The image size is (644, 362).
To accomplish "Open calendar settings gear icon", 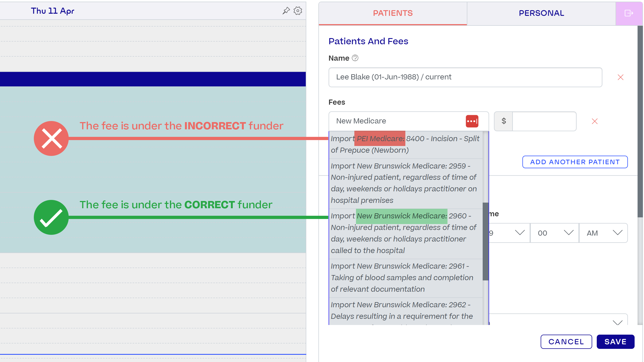I will [x=298, y=11].
